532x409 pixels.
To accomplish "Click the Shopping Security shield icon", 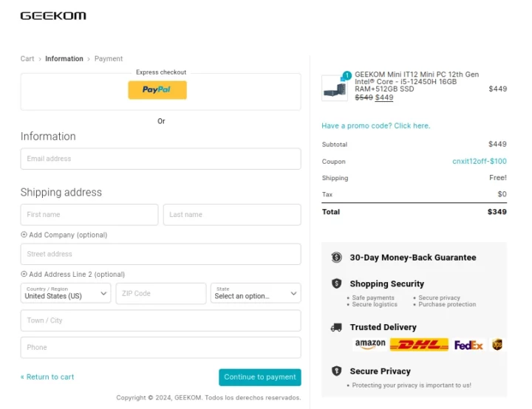I will tap(337, 283).
